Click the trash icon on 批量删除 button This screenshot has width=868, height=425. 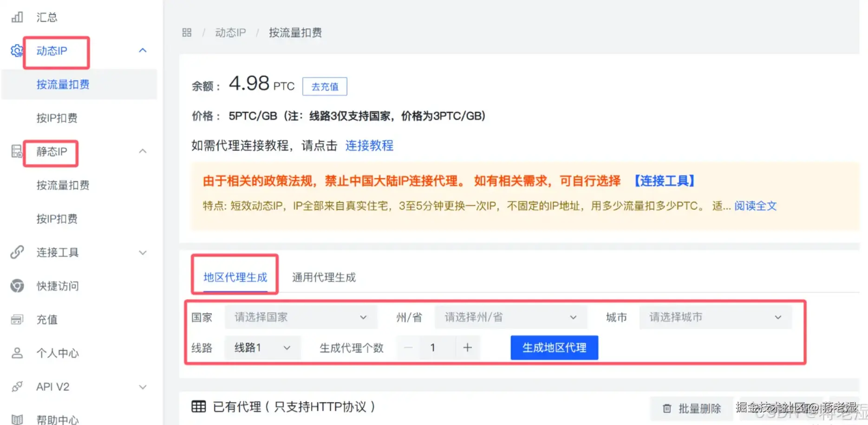[x=667, y=408]
